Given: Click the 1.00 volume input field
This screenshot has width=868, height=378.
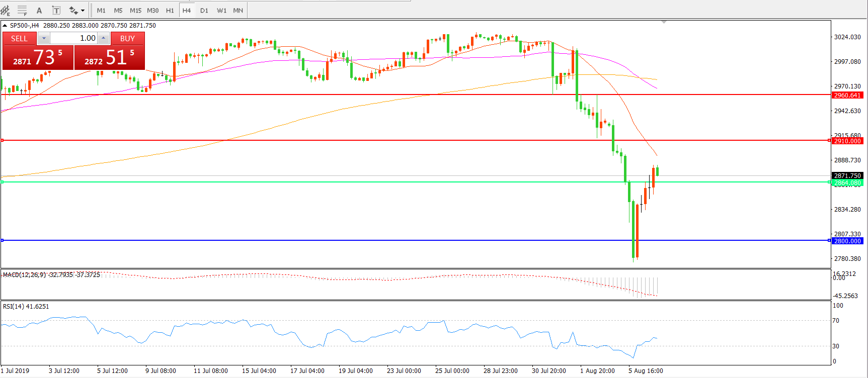Looking at the screenshot, I should coord(73,38).
